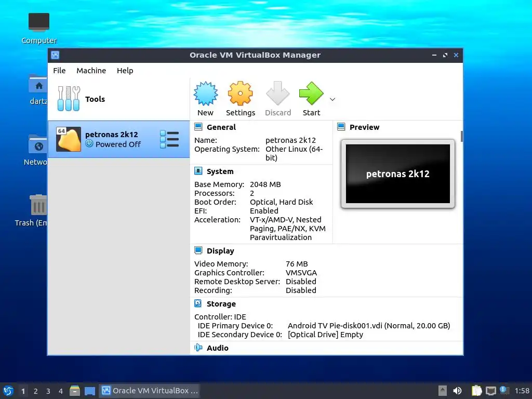Screen dimensions: 532x399
Task: Click the show desktop taskbar icon
Action: [x=89, y=391]
